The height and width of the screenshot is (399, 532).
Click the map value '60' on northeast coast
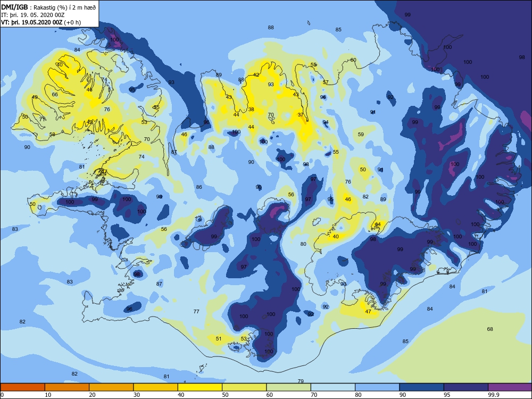(353, 60)
